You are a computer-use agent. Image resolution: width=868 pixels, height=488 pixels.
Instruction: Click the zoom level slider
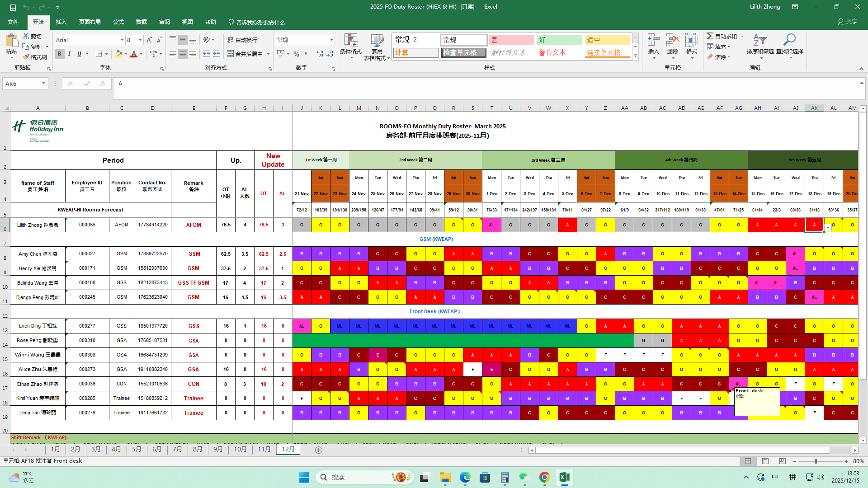(x=816, y=461)
